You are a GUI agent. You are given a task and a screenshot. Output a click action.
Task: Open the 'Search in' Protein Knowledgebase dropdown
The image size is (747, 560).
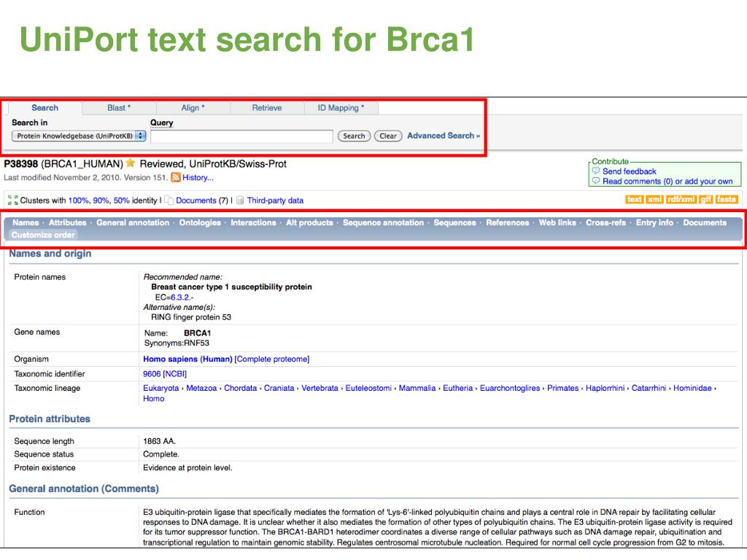point(79,136)
